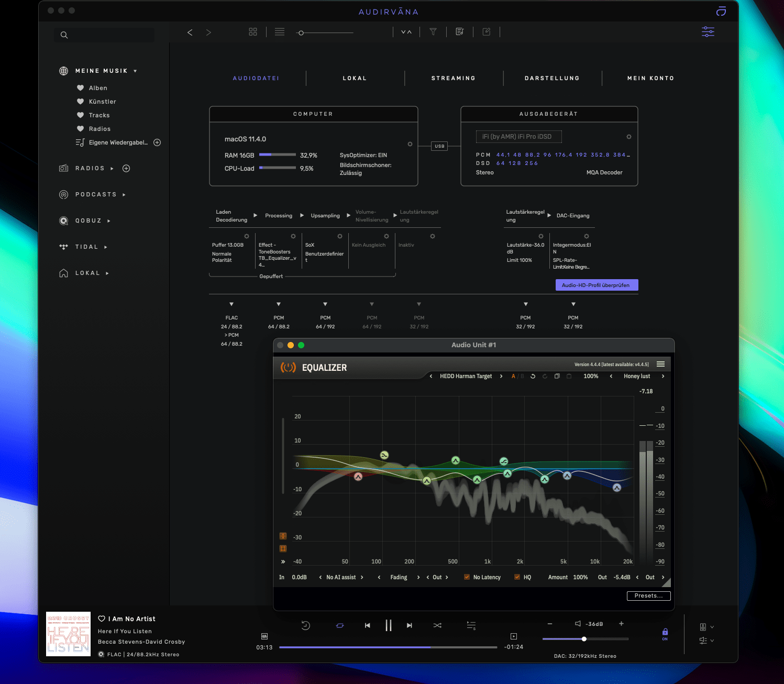Click the next arrow after No AI assist
Image resolution: width=784 pixels, height=684 pixels.
pyautogui.click(x=362, y=577)
